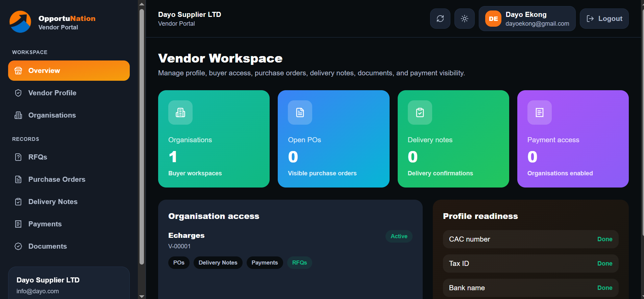The width and height of the screenshot is (644, 299).
Task: Click the Echarges organisation name
Action: coord(187,235)
